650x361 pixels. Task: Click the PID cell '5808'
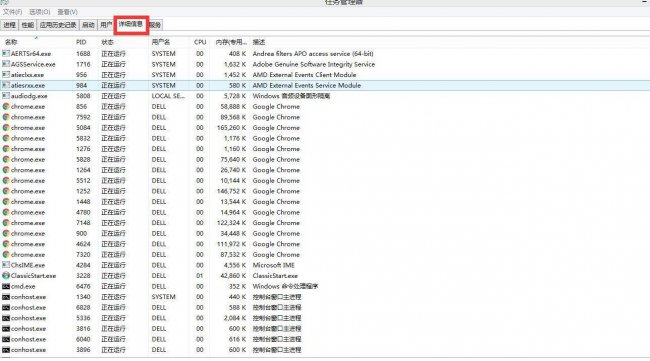pos(83,96)
